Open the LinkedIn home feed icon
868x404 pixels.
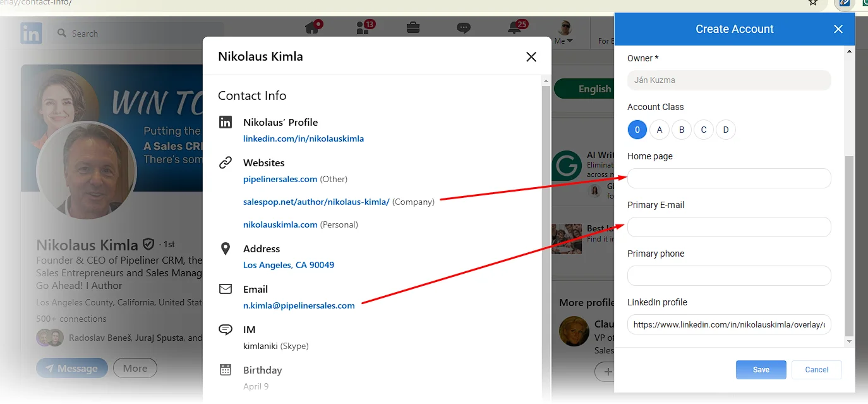pyautogui.click(x=312, y=27)
